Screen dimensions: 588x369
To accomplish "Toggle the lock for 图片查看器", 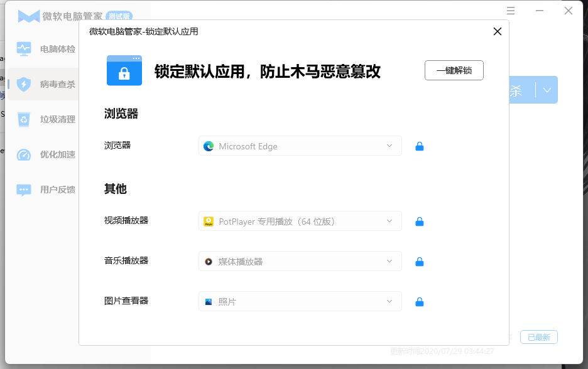I will [420, 302].
